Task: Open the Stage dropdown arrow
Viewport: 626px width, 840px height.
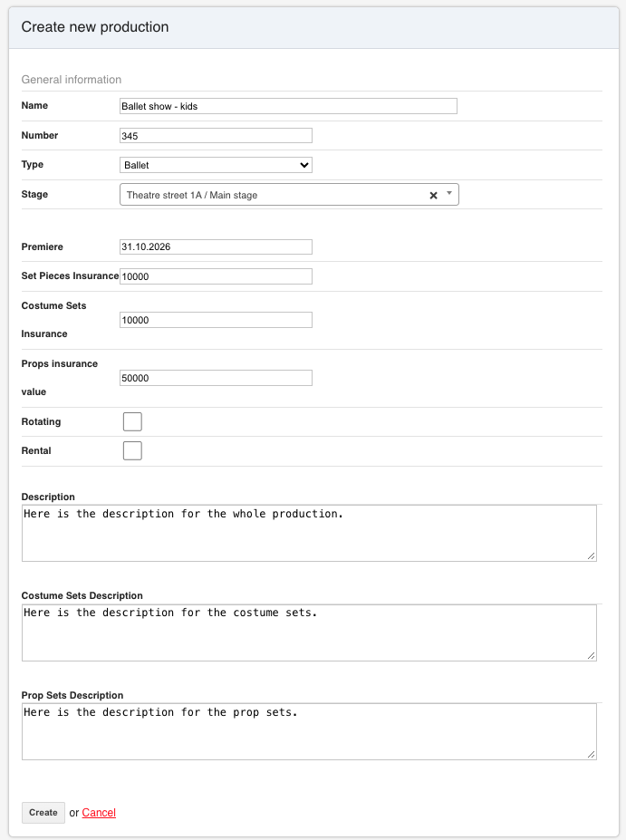Action: tap(449, 193)
